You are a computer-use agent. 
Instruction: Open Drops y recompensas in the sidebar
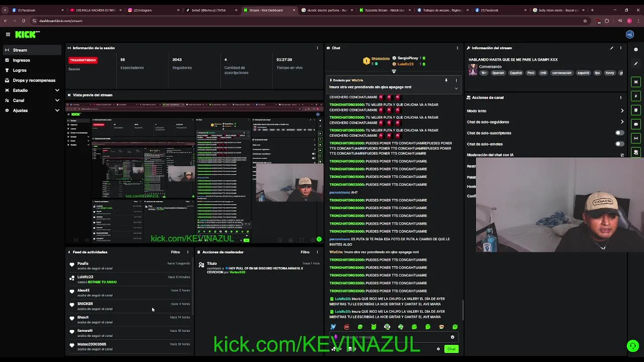tap(32, 80)
